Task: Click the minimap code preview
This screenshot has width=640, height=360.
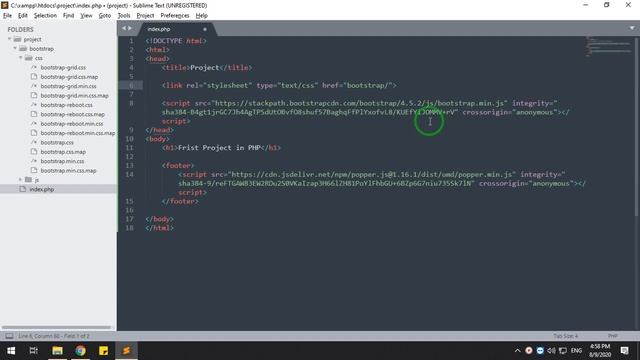Action: point(609,47)
